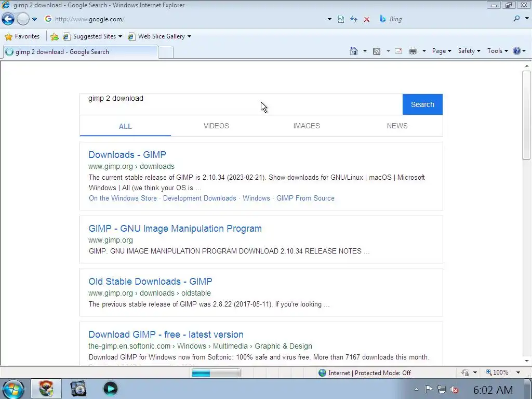
Task: Click the Home page icon
Action: (353, 51)
